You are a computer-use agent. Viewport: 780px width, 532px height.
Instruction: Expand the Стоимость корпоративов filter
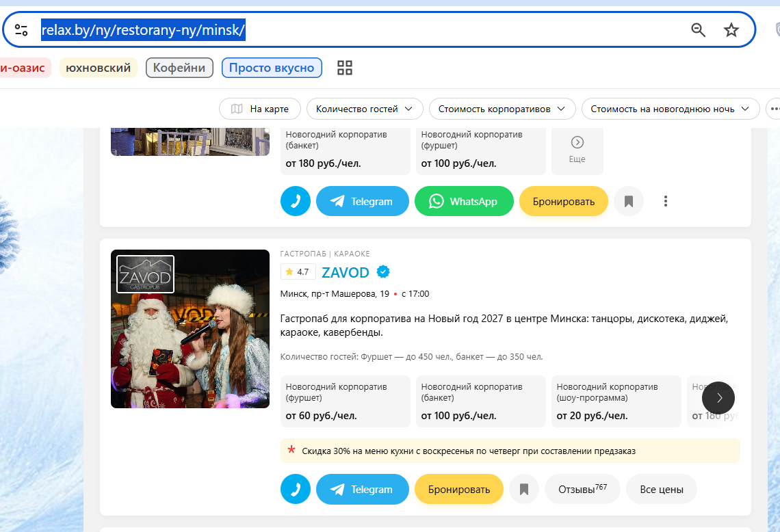502,109
